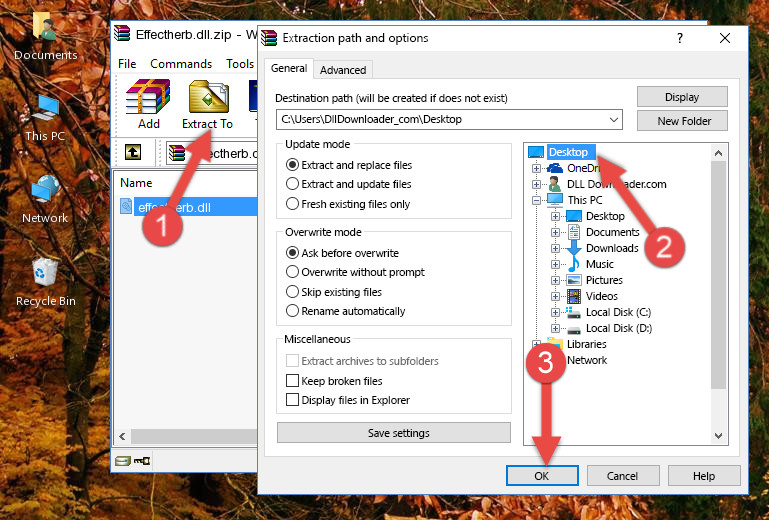Expand the Documents tree node

(x=555, y=233)
